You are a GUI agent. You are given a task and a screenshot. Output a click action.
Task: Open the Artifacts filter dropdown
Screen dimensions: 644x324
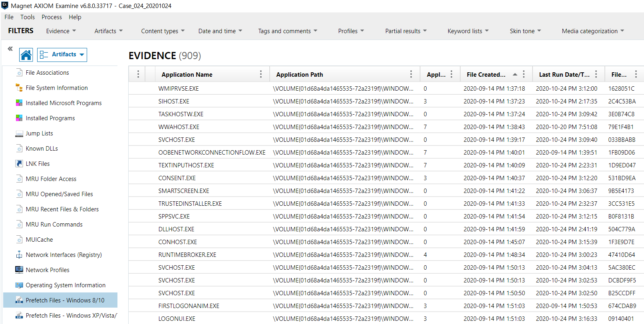pos(109,31)
